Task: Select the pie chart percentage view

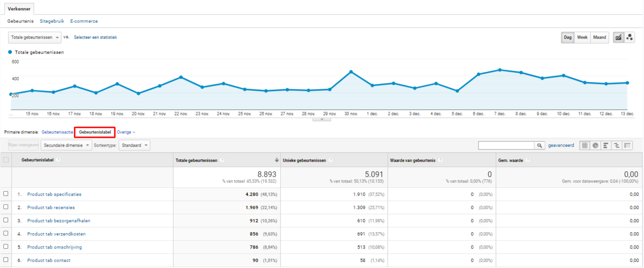Action: point(595,146)
